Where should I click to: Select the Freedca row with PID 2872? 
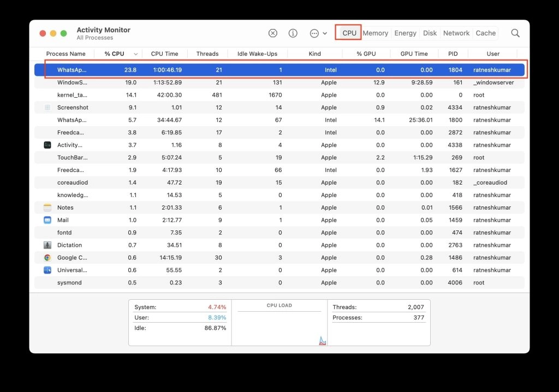click(x=279, y=132)
